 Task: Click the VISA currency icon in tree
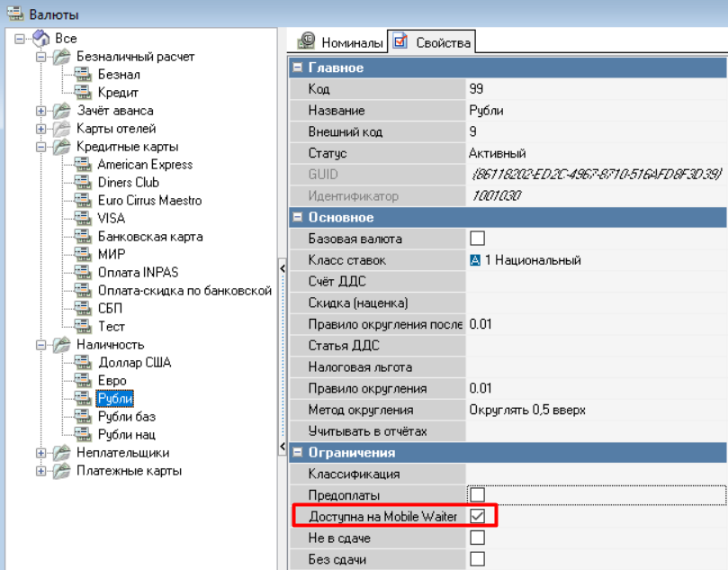83,219
